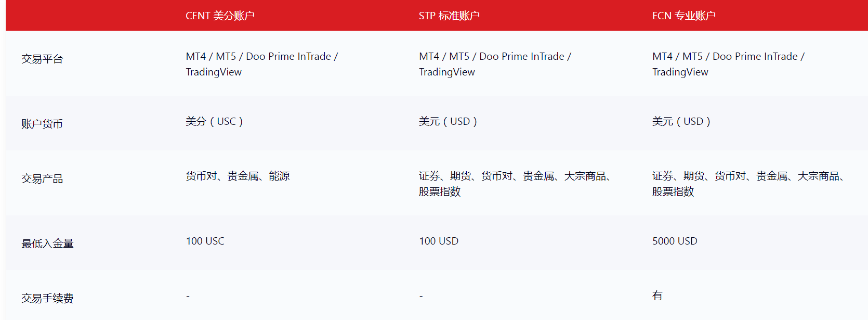Click the 交易手续费 row label
Screen dimensions: 868x320
(x=47, y=298)
